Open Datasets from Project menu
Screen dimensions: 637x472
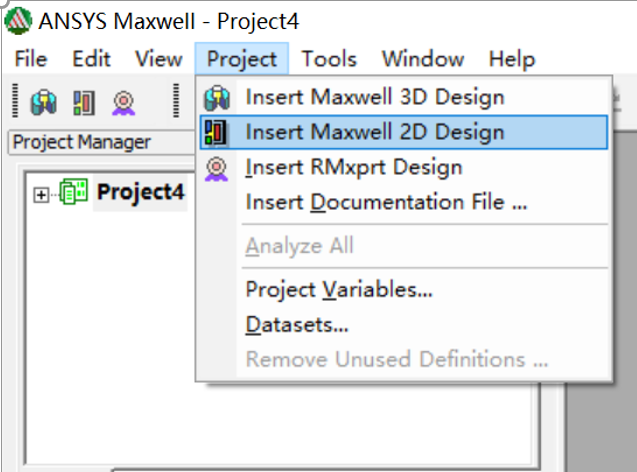pyautogui.click(x=297, y=325)
